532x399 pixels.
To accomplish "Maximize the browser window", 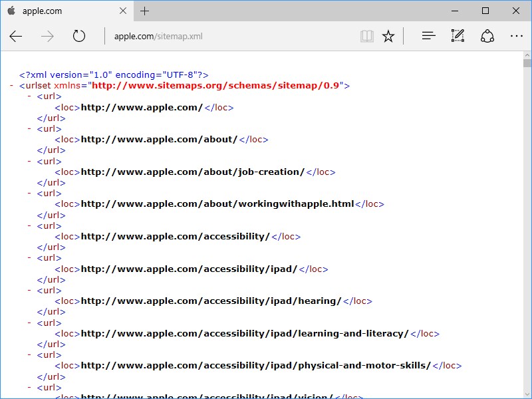I will click(x=485, y=11).
